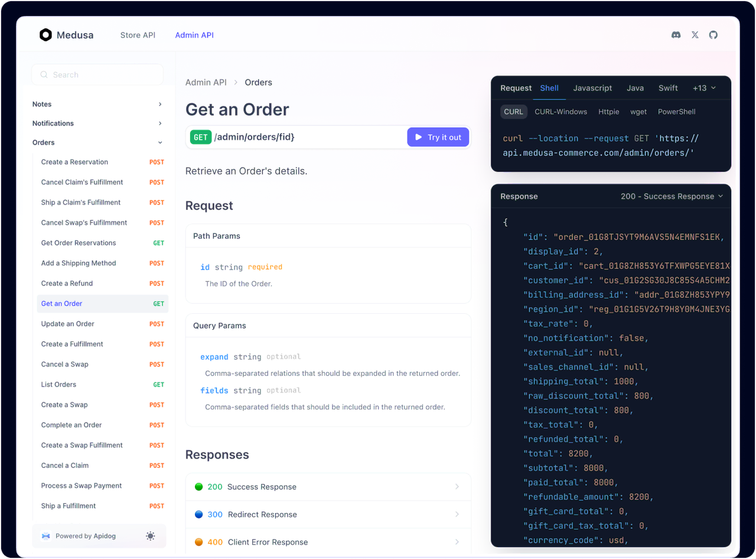Open Create a Reservation endpoint
The image size is (756, 559).
coord(103,162)
